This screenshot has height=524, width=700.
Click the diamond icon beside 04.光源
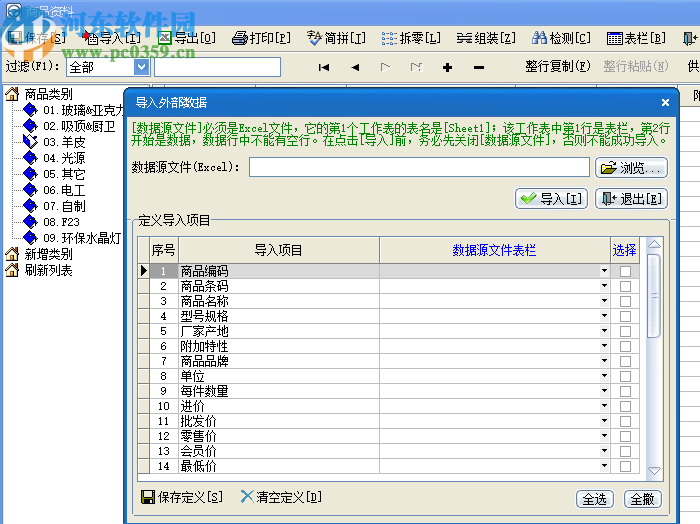(x=30, y=158)
